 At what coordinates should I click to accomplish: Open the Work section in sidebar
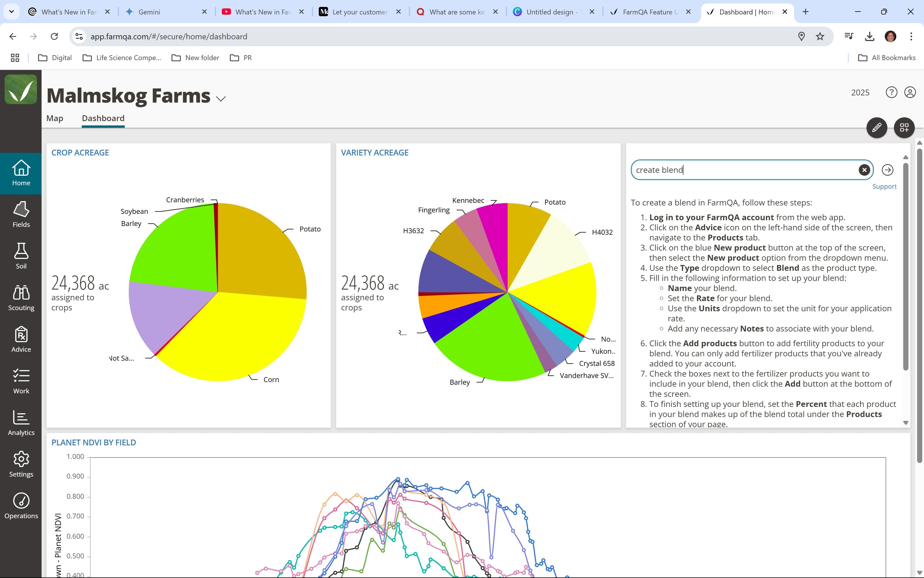click(21, 381)
